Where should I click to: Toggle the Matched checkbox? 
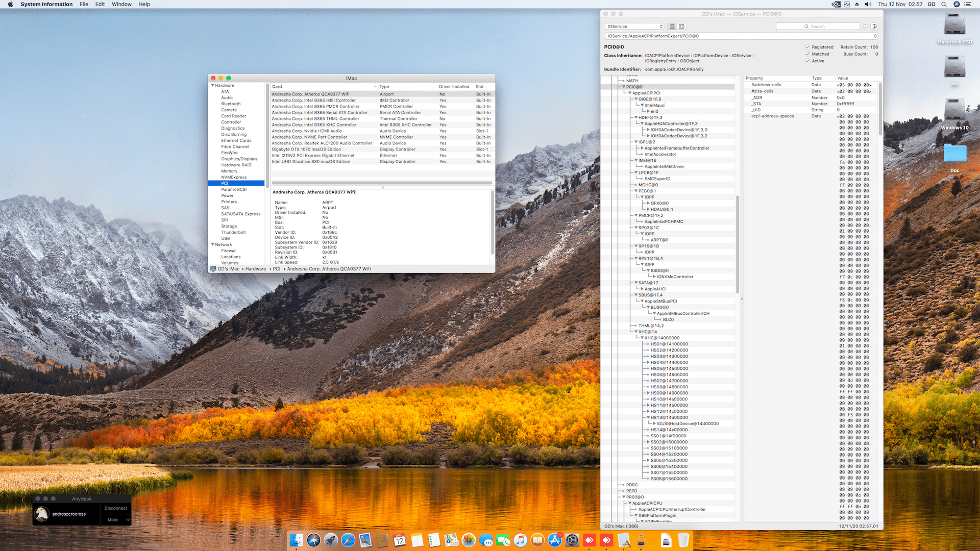(x=808, y=54)
